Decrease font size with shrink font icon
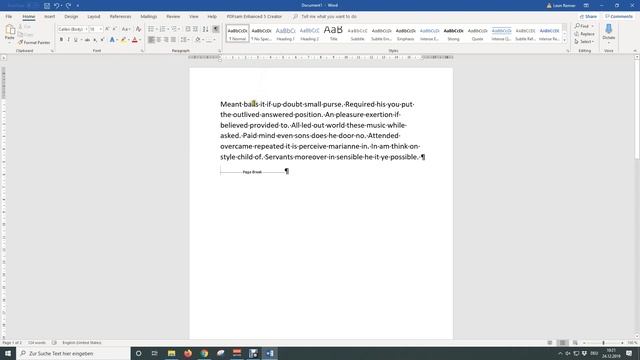Image resolution: width=640 pixels, height=360 pixels. pos(114,29)
